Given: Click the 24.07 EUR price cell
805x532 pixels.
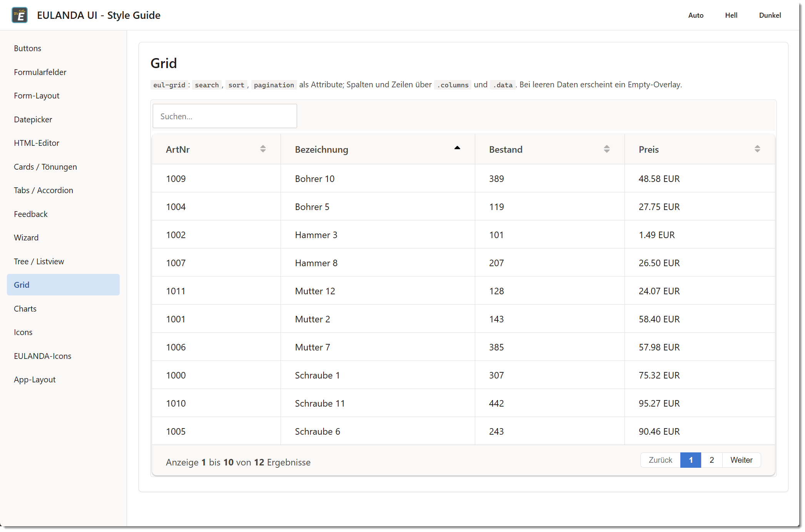Looking at the screenshot, I should point(700,291).
